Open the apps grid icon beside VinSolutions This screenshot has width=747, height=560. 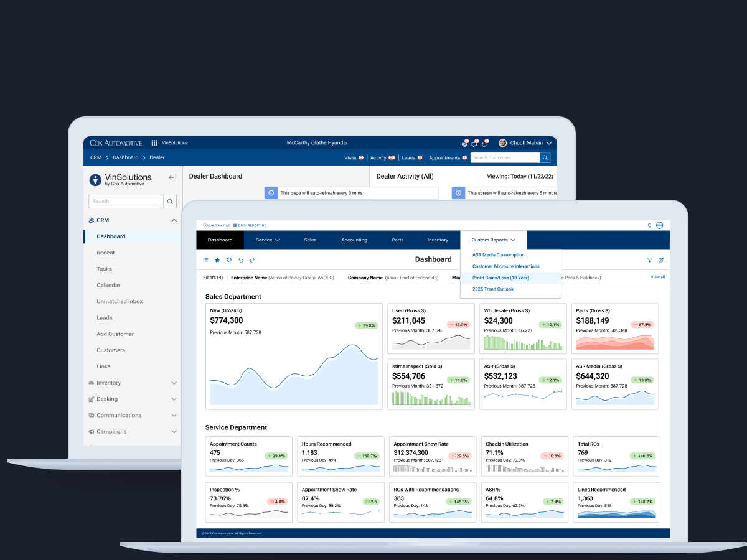click(154, 143)
